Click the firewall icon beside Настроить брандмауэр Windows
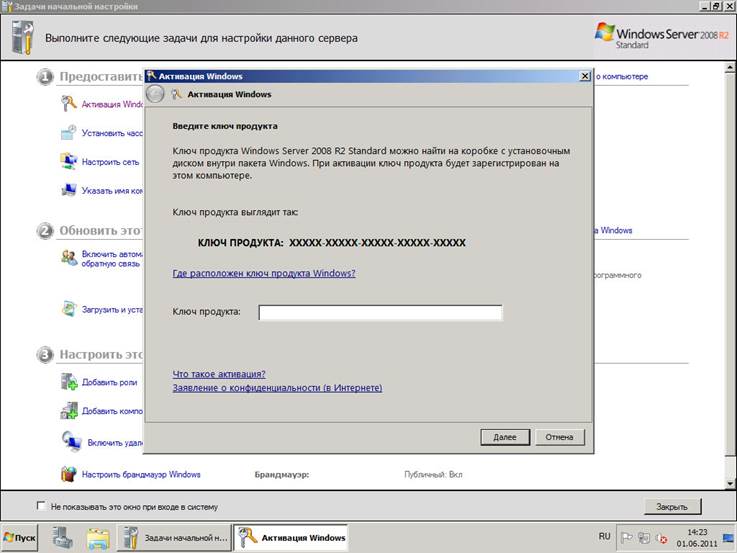Viewport: 737px width, 553px height. (x=69, y=474)
